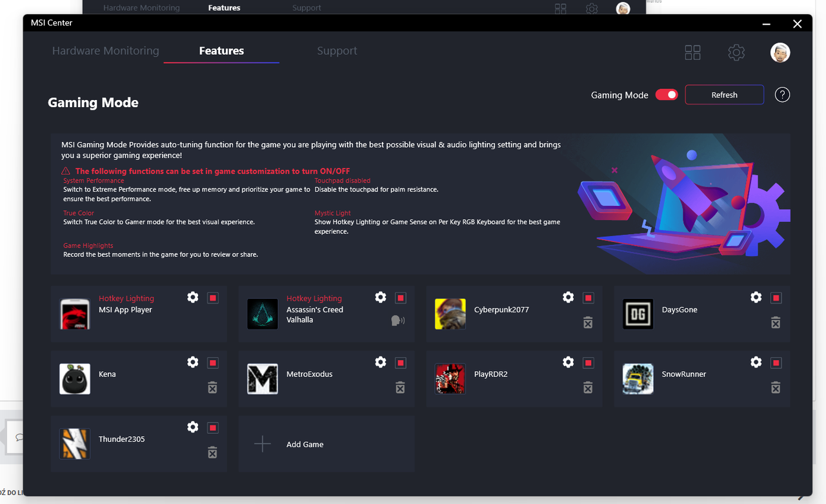The width and height of the screenshot is (826, 504).
Task: Toggle red checkbox for MSI App Player
Action: click(213, 297)
